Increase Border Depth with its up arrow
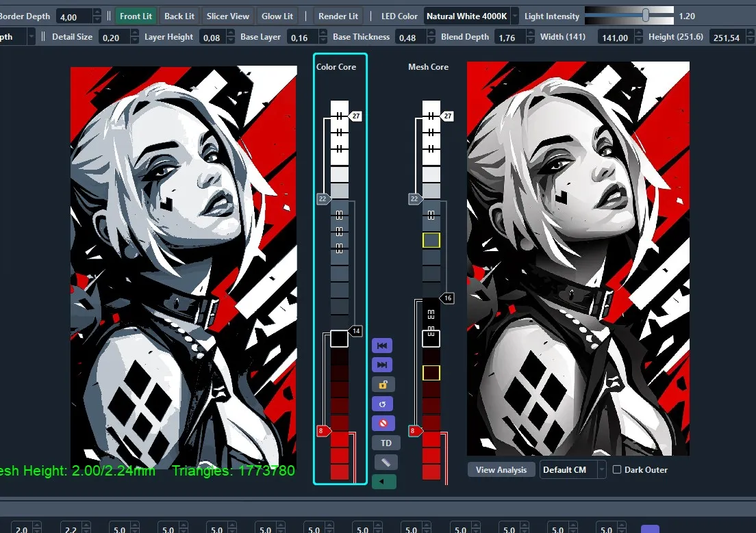 click(x=97, y=13)
